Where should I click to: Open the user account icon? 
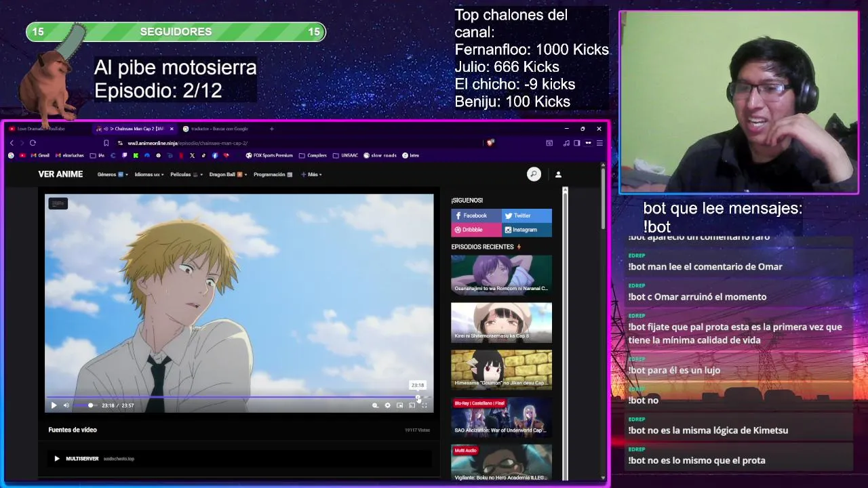[558, 174]
